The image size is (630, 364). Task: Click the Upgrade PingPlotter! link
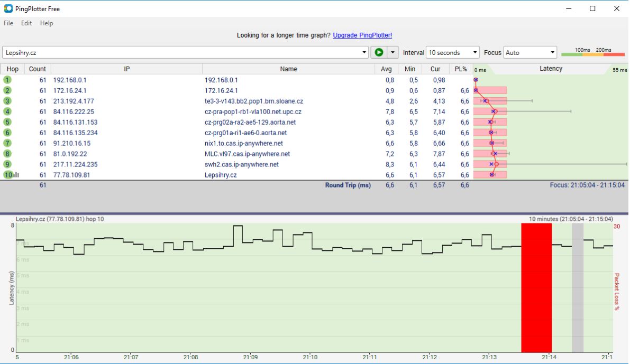362,35
